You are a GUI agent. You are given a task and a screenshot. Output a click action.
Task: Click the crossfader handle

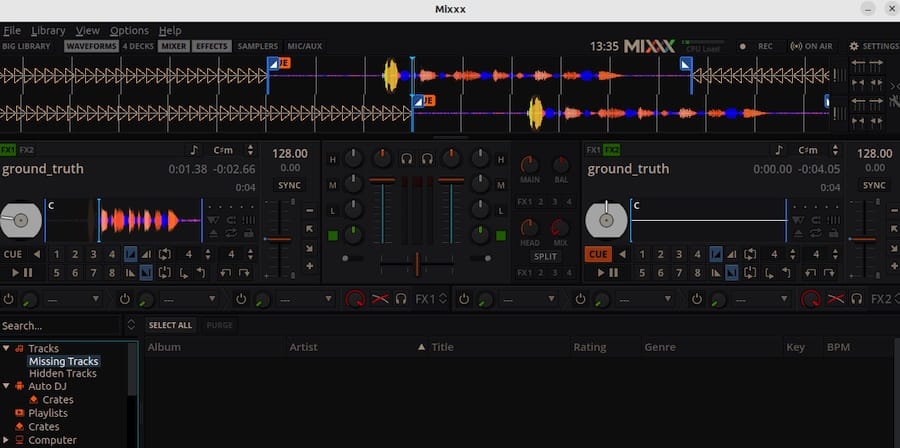[x=417, y=263]
